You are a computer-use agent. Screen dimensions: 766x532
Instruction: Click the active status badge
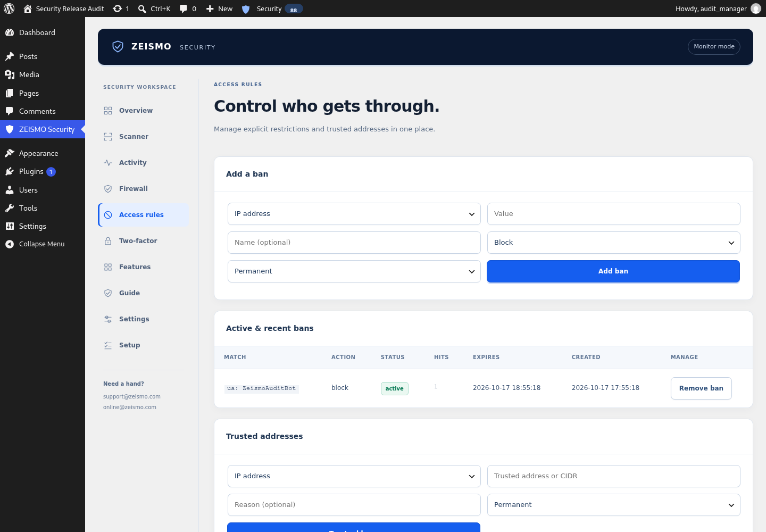[x=394, y=388]
